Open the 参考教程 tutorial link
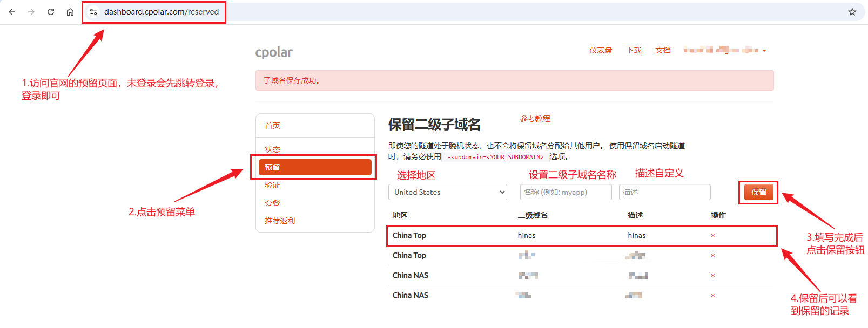This screenshot has width=868, height=328. tap(535, 119)
